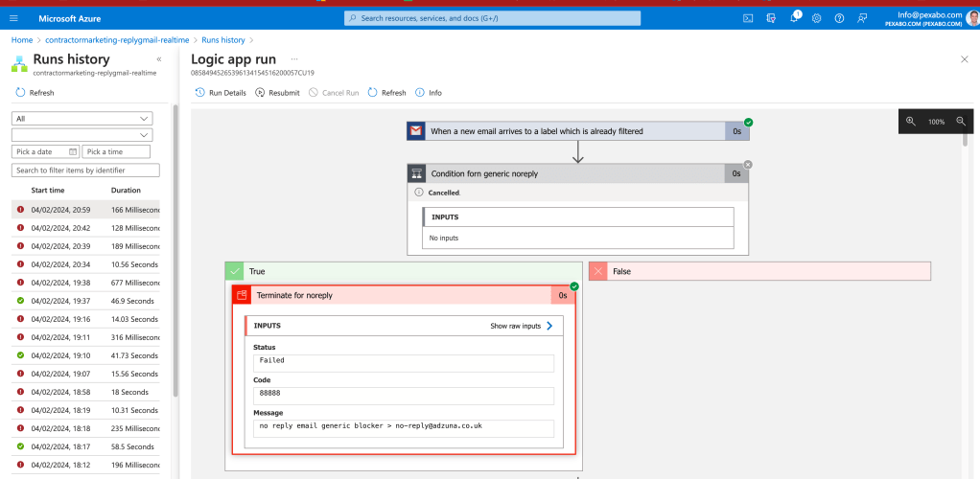Open the Logic app run ellipsis menu
980x479 pixels.
[x=294, y=58]
